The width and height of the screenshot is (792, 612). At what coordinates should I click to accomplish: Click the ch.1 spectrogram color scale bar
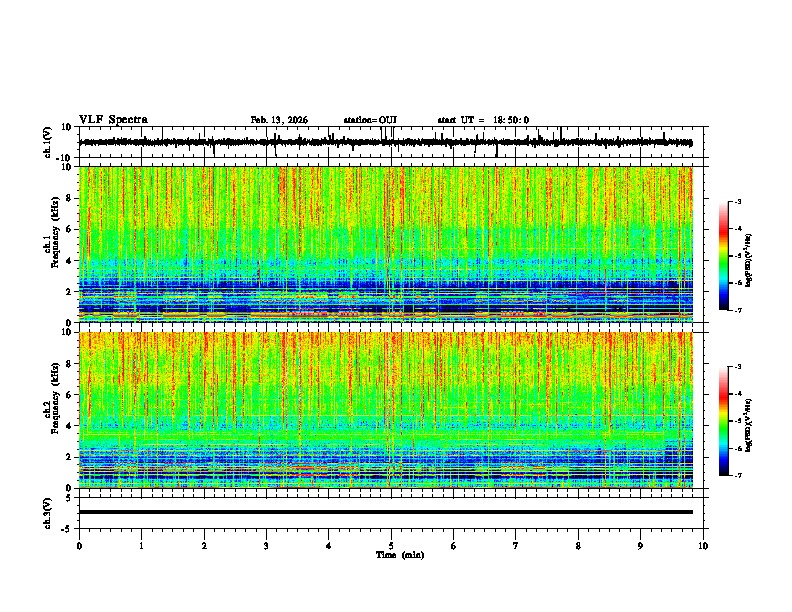point(724,256)
